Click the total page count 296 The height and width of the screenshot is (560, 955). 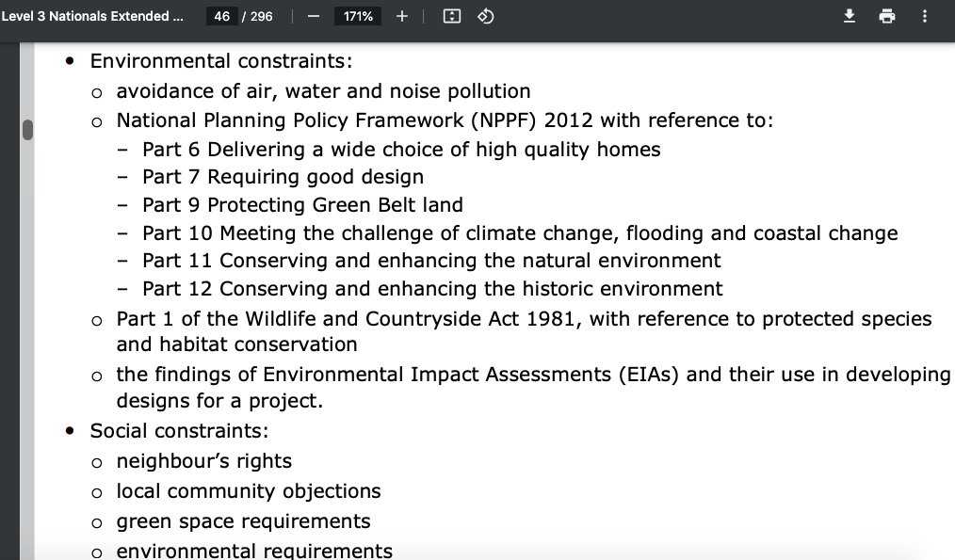point(261,16)
